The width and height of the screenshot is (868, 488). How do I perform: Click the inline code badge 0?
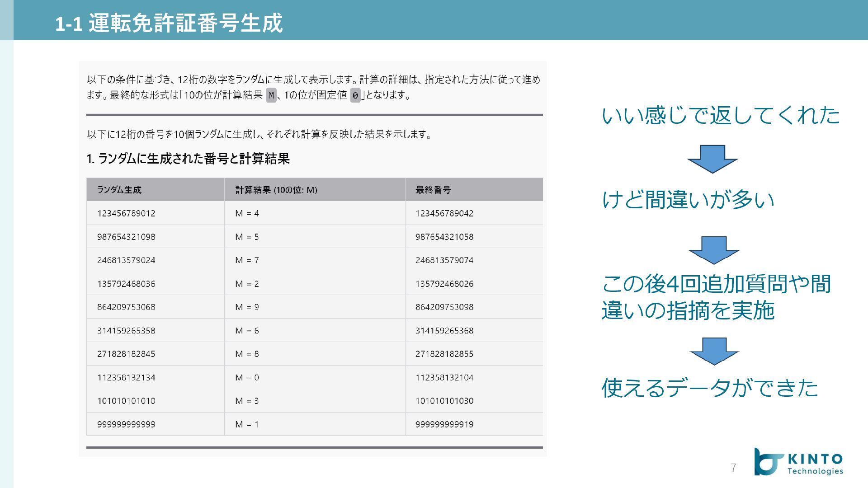(x=355, y=95)
